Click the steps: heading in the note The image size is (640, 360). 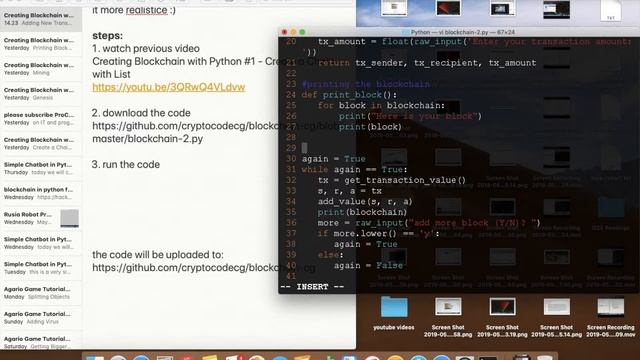click(107, 36)
